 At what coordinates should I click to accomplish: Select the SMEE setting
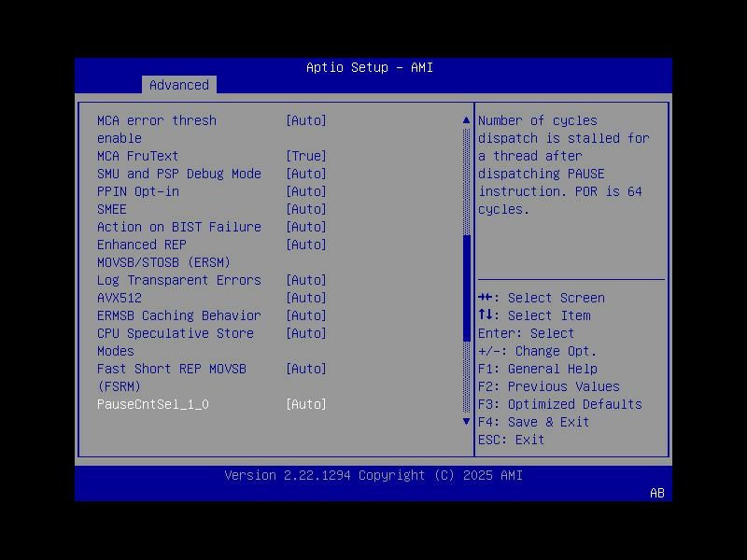[x=112, y=209]
